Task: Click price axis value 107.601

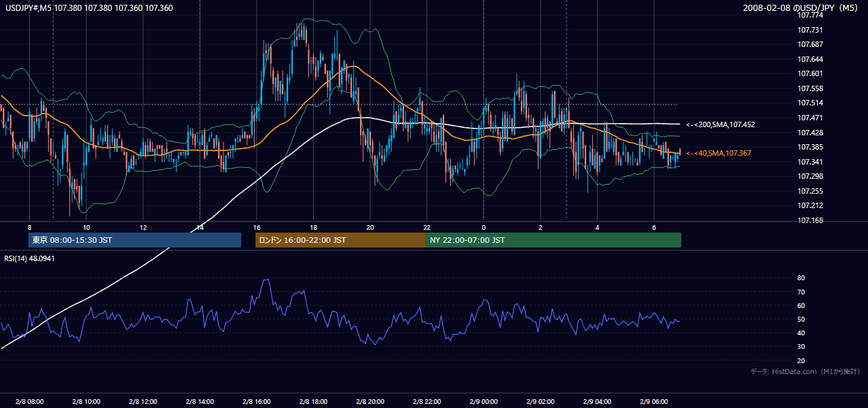Action: [811, 73]
